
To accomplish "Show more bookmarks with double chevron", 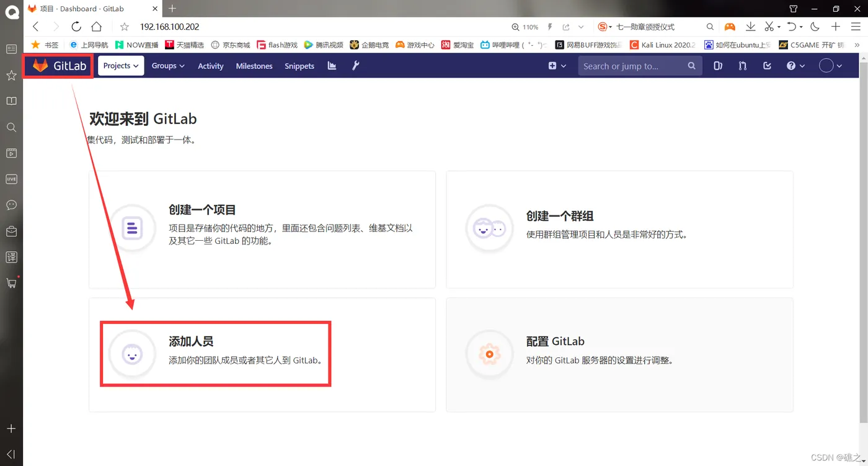I will click(857, 45).
